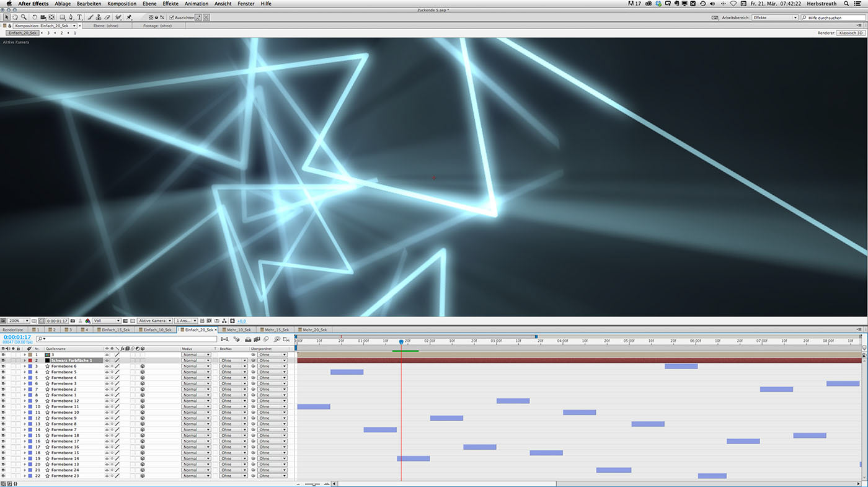This screenshot has height=487, width=868.
Task: Select the Formebene 10 layer name
Action: click(x=65, y=412)
